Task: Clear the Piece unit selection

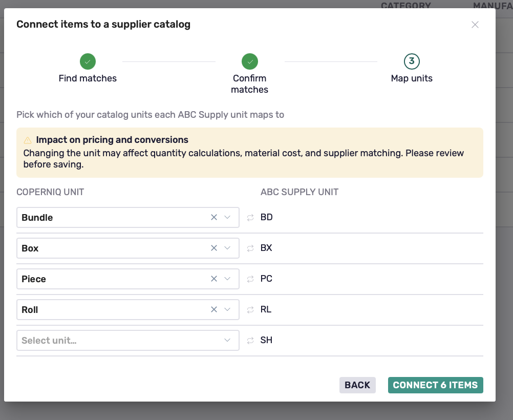Action: [214, 279]
